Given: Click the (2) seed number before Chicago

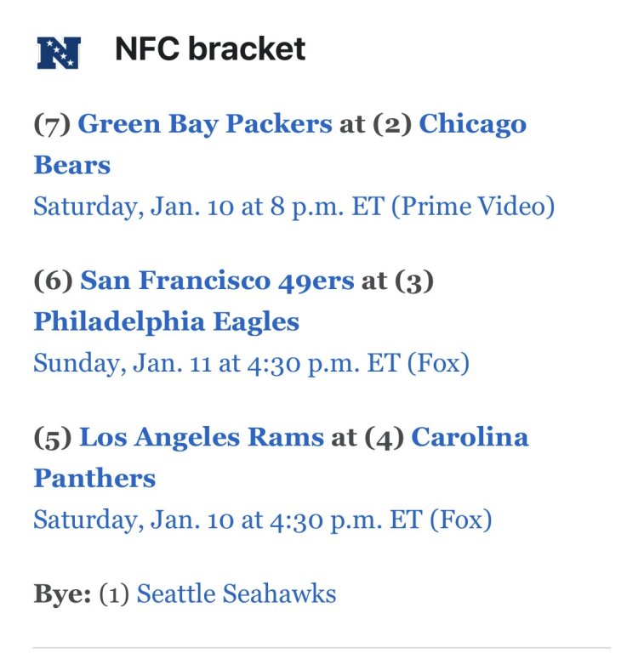Looking at the screenshot, I should point(392,124).
